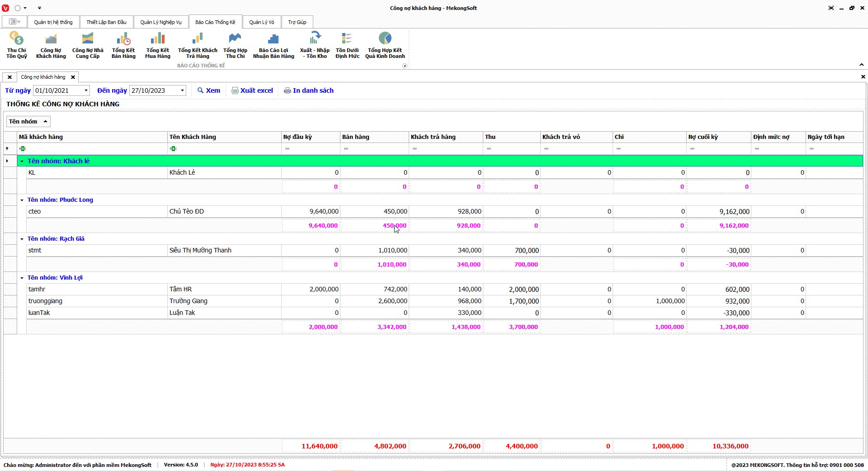The width and height of the screenshot is (868, 471).
Task: Click the Xem button
Action: pyautogui.click(x=209, y=90)
